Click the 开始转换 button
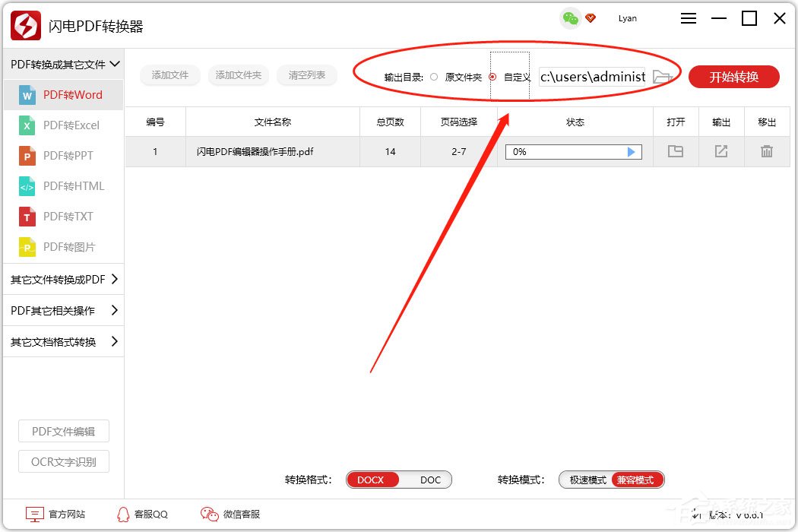Screen dimensions: 798x532 coord(733,77)
